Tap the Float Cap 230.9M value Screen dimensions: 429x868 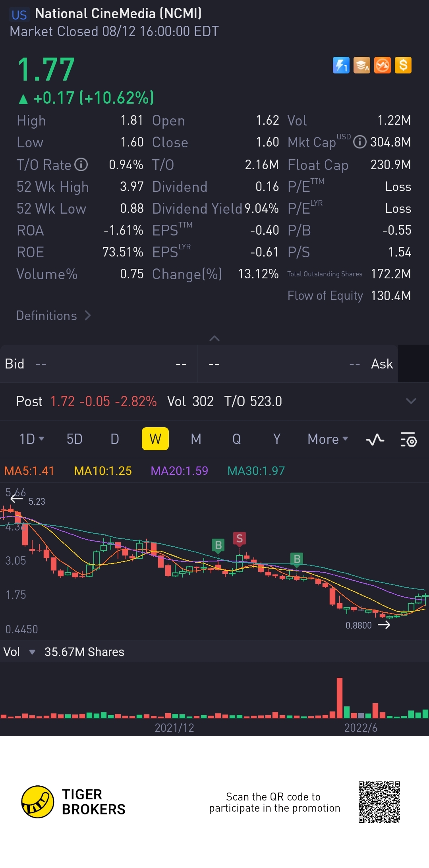391,164
